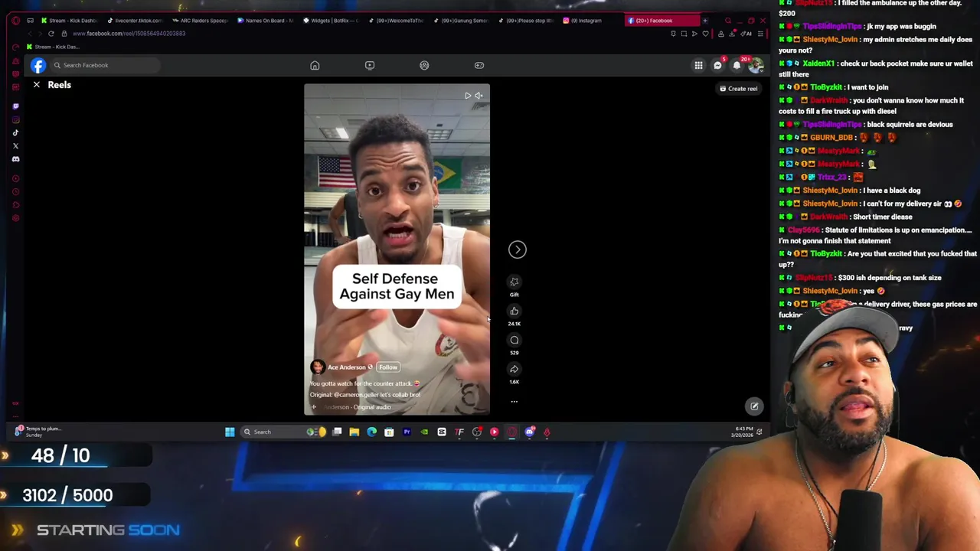The image size is (980, 551).
Task: Open Discord from the taskbar
Action: (529, 432)
